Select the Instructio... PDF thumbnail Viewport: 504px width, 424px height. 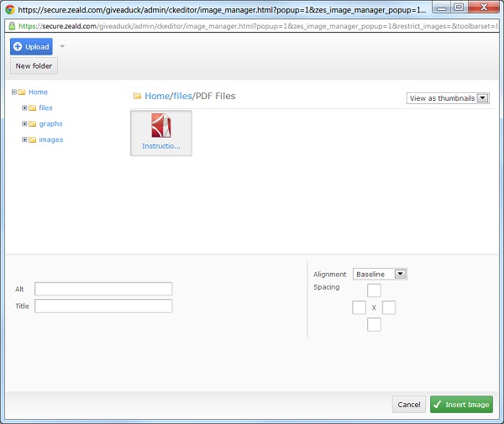(x=161, y=133)
